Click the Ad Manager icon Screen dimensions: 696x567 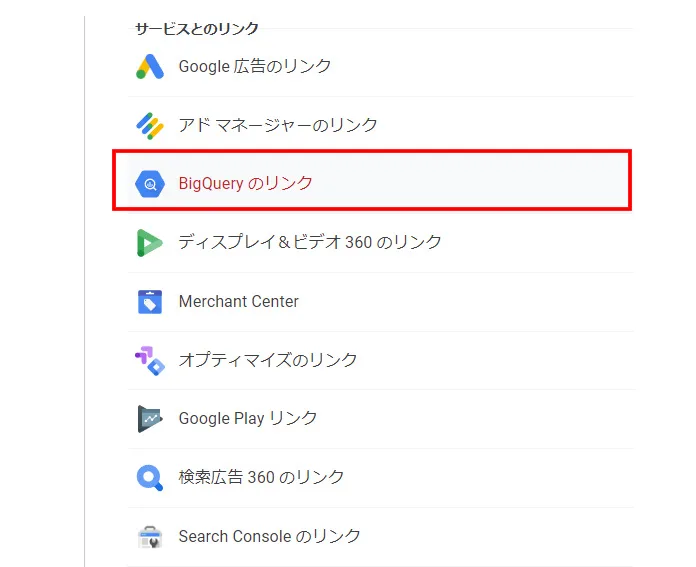149,125
